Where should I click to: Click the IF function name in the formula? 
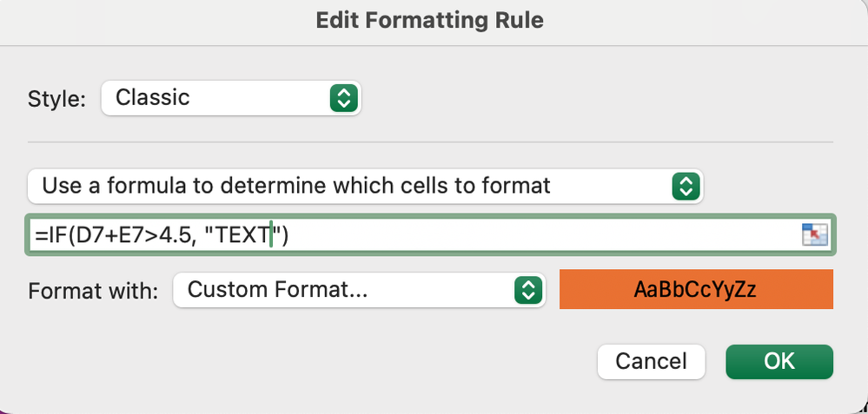coord(56,234)
